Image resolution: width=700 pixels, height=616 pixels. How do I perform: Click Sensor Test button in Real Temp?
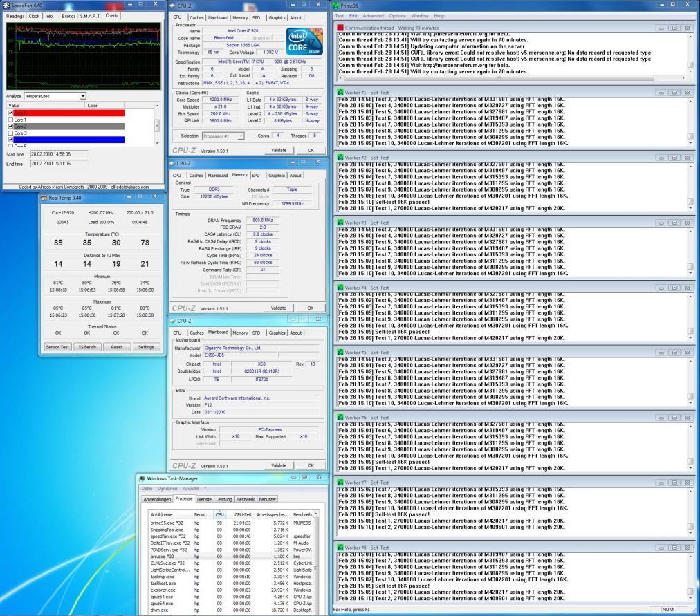57,347
